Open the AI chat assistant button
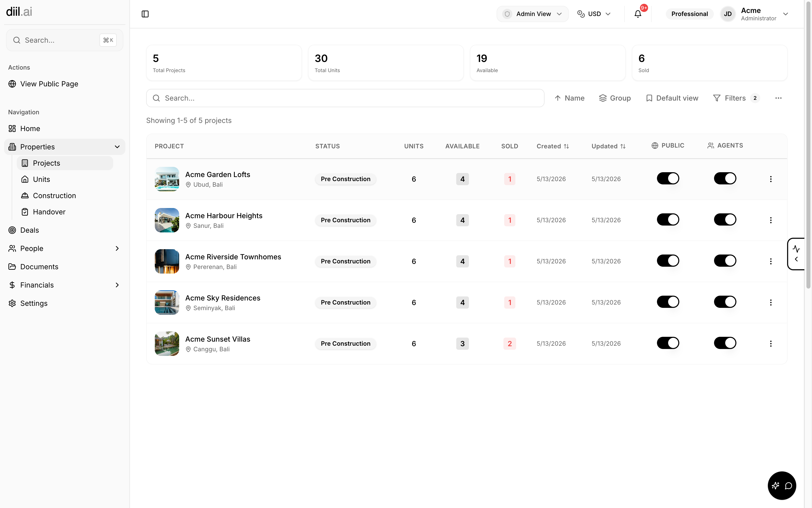812x508 pixels. [x=782, y=485]
